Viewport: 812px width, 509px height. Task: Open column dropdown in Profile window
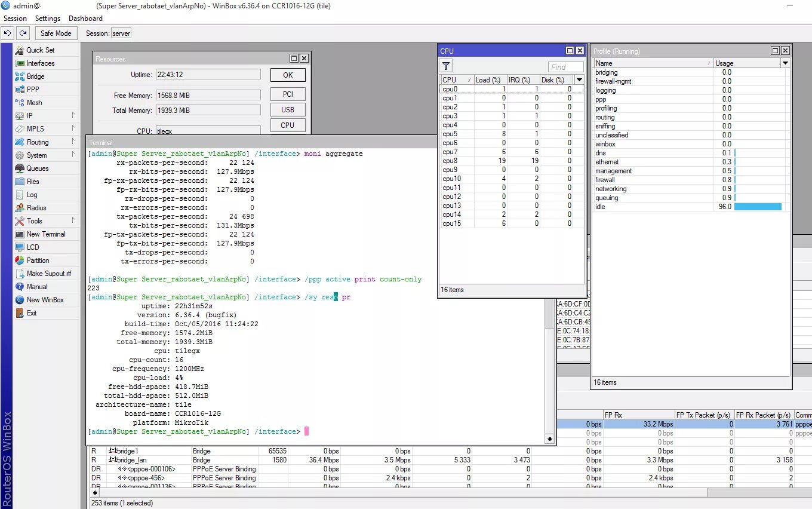(x=785, y=63)
